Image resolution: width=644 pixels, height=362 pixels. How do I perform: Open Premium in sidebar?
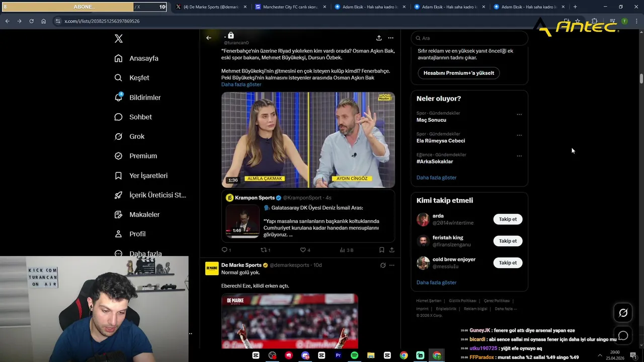click(136, 156)
